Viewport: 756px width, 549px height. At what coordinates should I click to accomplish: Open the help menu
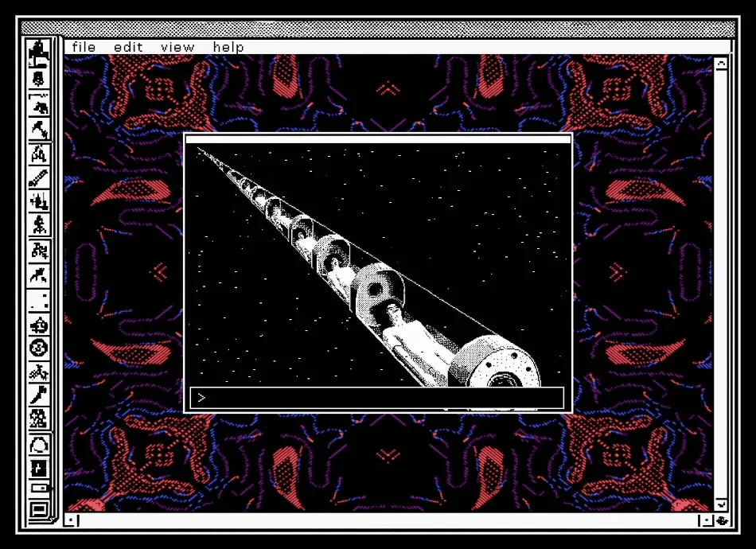click(x=228, y=47)
